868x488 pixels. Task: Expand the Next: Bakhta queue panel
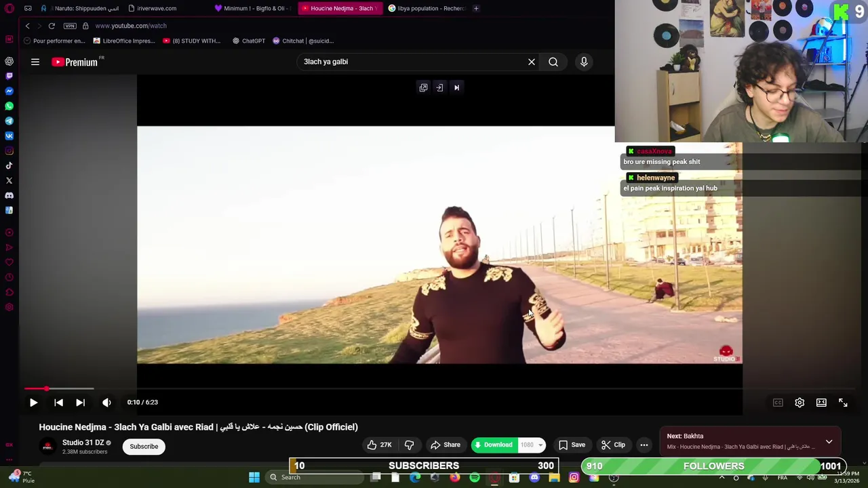[x=829, y=442]
